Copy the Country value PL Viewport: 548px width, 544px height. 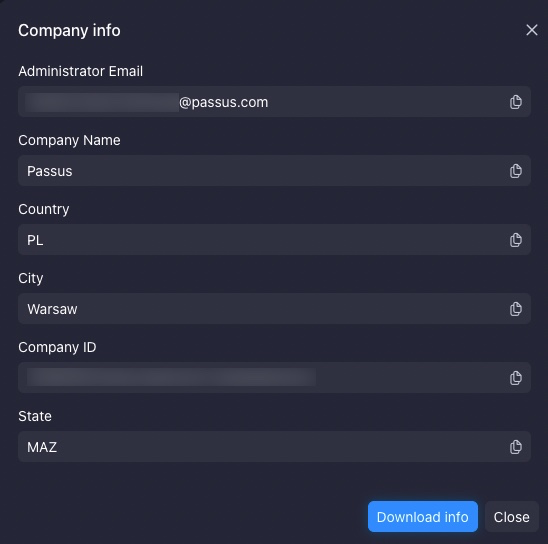tap(515, 240)
